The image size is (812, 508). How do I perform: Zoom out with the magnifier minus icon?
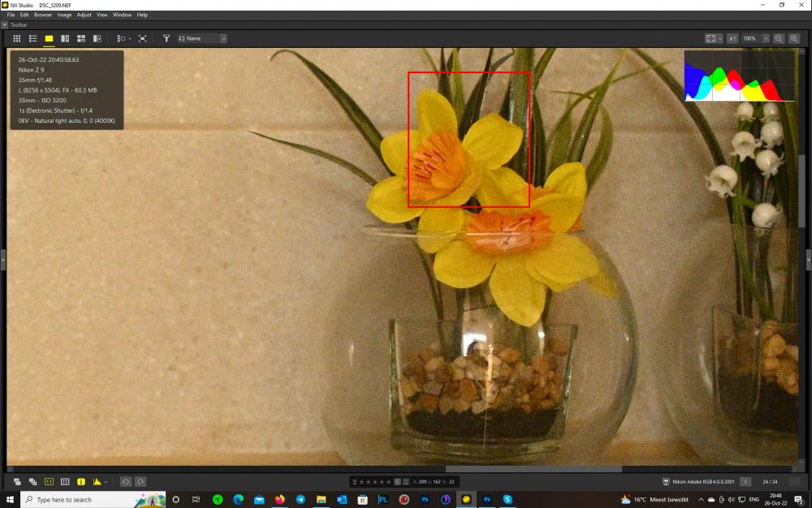779,38
